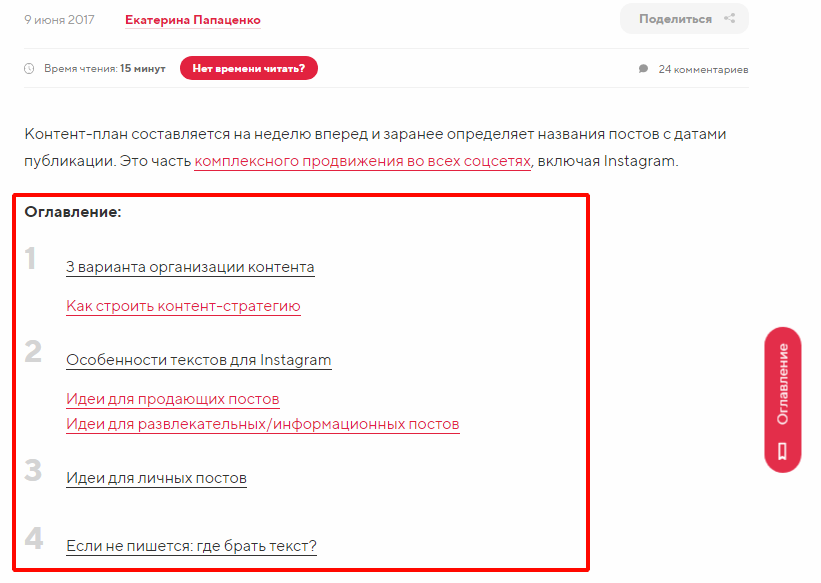Jump to 'Особенности текстов для Instagram'
The image size is (821, 583).
(198, 360)
